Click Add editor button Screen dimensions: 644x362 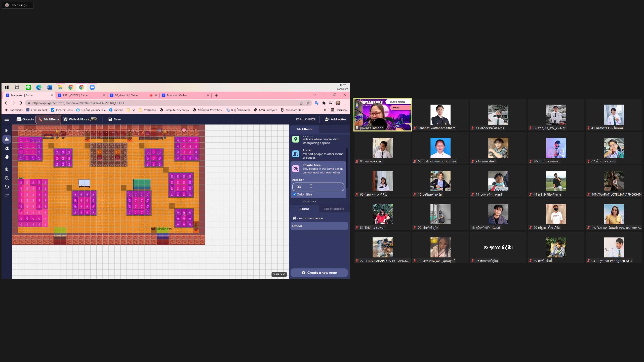[x=335, y=119]
